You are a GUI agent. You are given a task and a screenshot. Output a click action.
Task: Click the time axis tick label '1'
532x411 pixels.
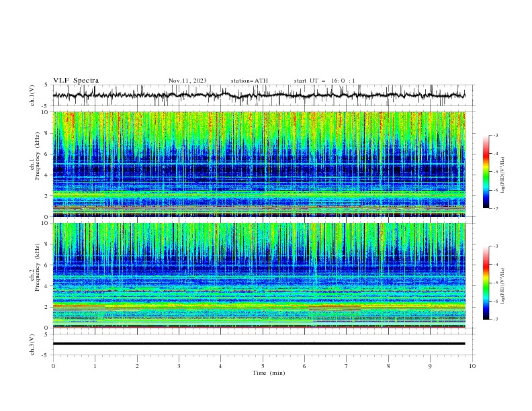(95, 366)
